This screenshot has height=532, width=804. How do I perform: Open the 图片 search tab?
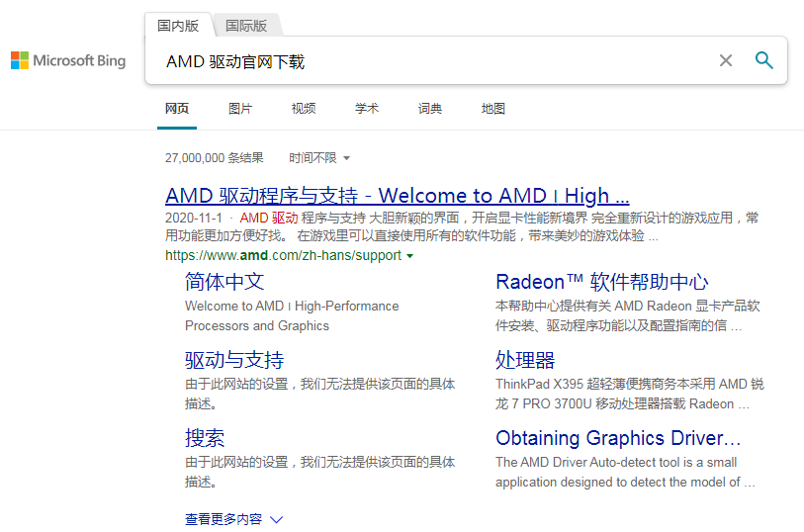240,109
